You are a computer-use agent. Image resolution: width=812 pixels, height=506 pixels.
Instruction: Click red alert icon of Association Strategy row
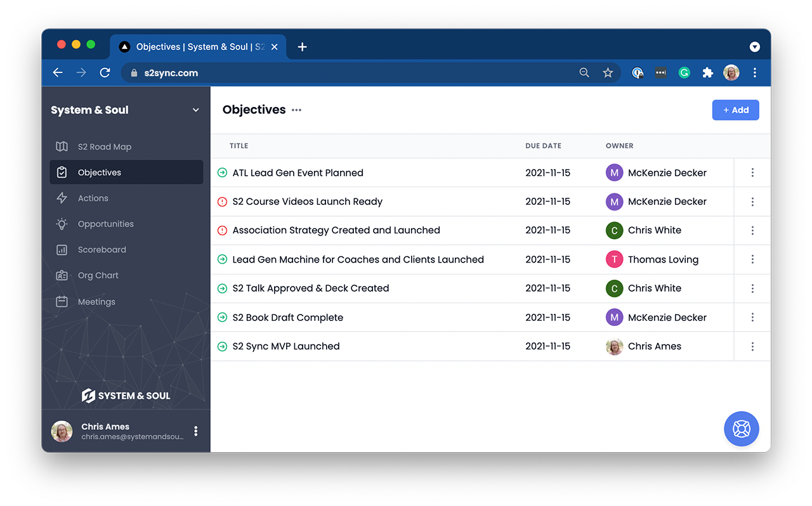tap(222, 230)
